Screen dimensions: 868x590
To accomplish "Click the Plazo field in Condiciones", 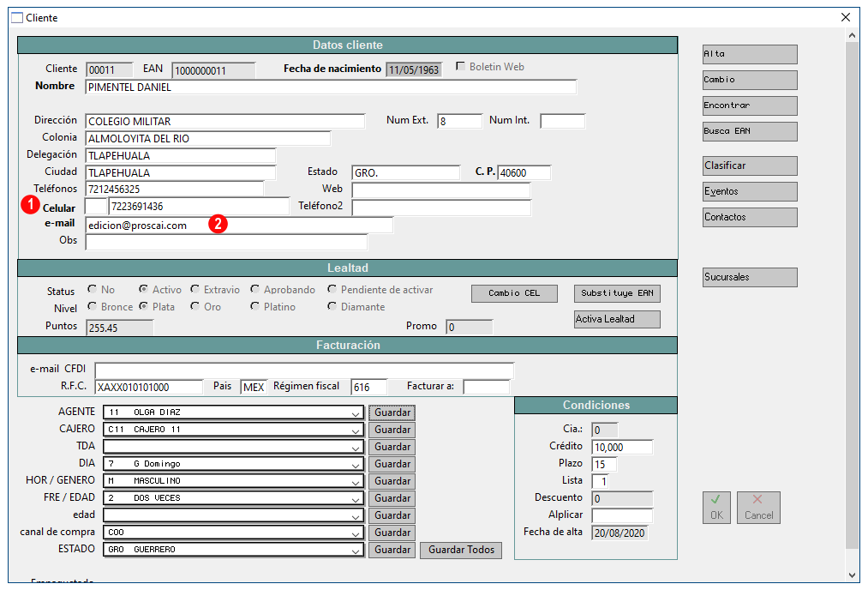I will click(x=604, y=464).
